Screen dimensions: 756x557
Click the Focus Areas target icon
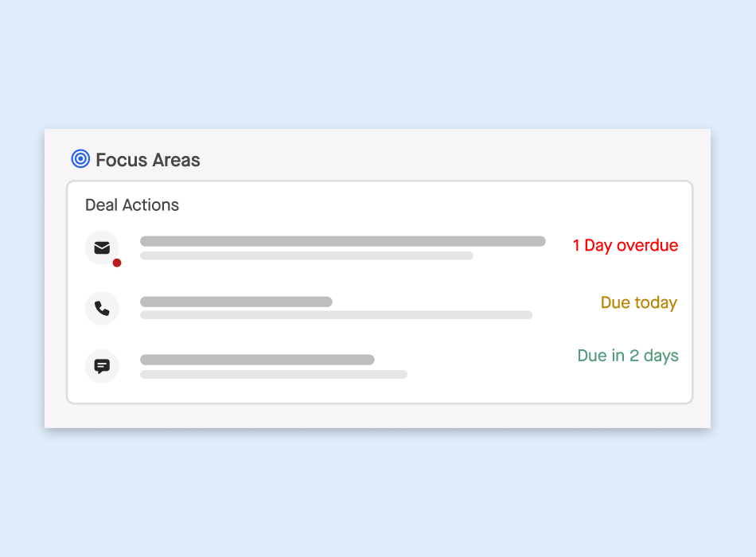[80, 159]
